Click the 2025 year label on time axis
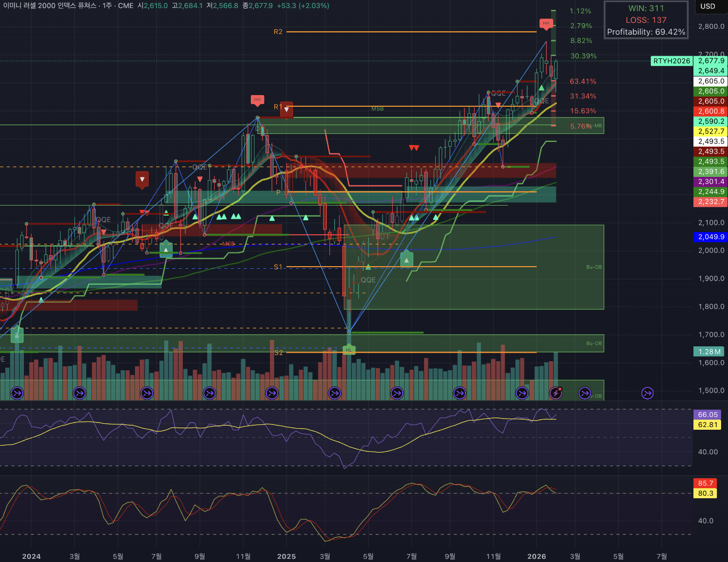The height and width of the screenshot is (562, 728). coord(286,556)
